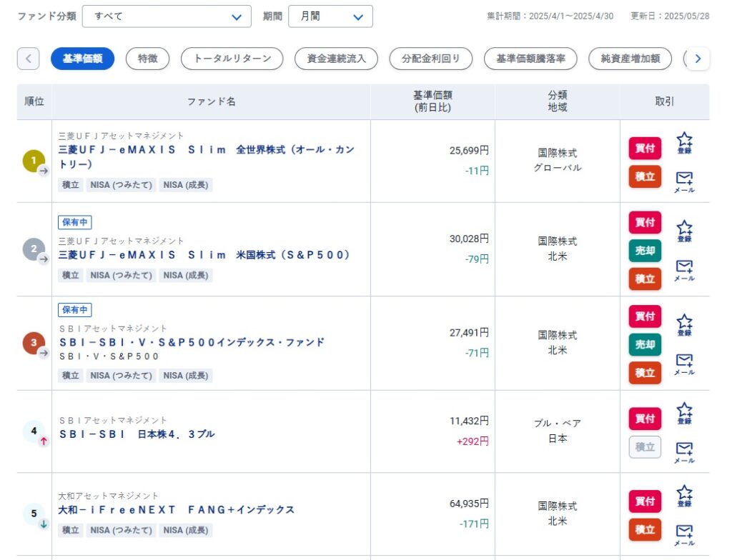Click 売却 for SBI・V・S&P500 インデックス・ファンド
The image size is (732, 560).
[x=646, y=344]
